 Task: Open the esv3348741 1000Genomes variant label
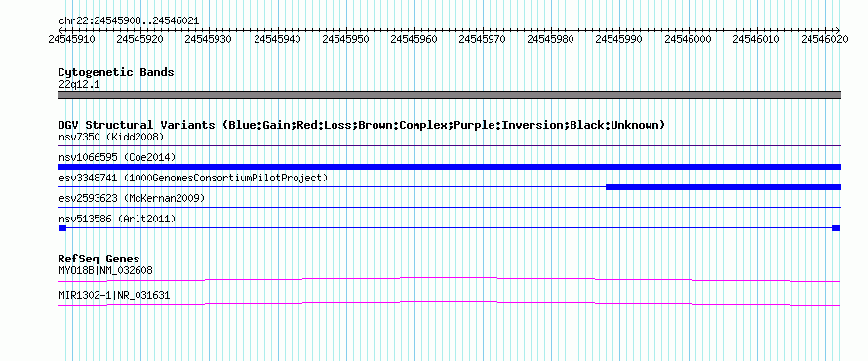click(x=193, y=178)
